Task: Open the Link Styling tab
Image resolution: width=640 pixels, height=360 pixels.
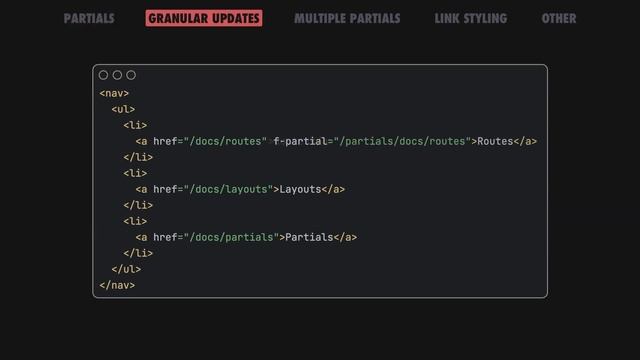Action: click(x=471, y=18)
